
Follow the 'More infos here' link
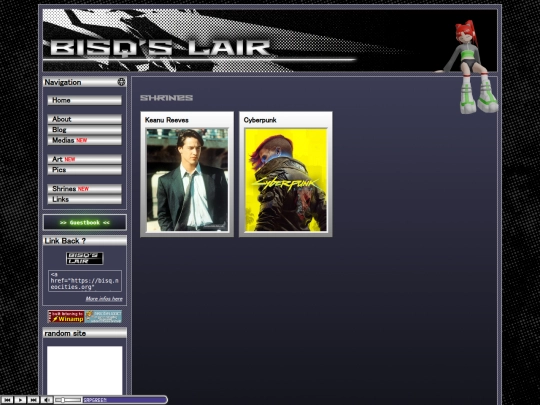(x=104, y=299)
